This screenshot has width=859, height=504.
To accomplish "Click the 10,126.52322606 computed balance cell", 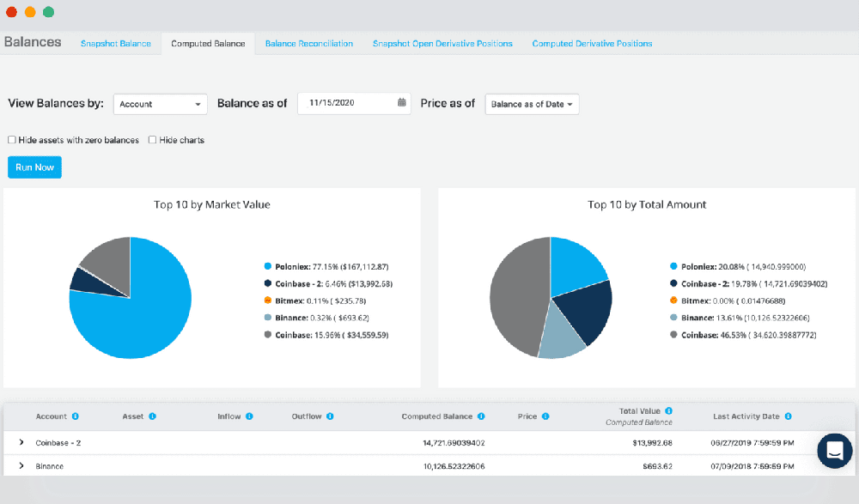I will coord(454,466).
